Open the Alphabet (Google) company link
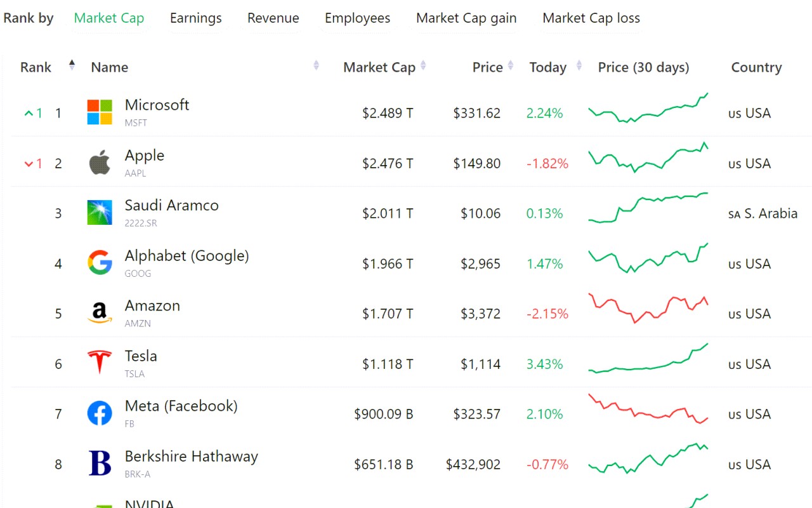The width and height of the screenshot is (812, 508). pyautogui.click(x=187, y=256)
